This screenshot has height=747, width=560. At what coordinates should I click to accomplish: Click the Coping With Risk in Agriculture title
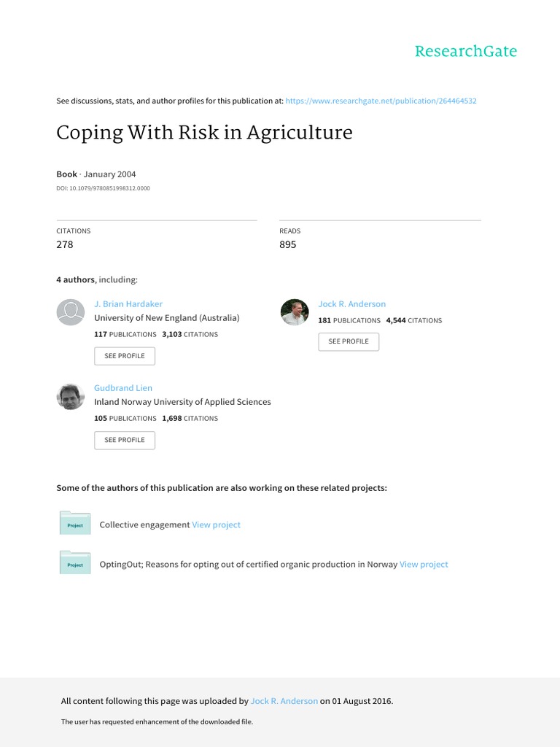click(x=204, y=133)
